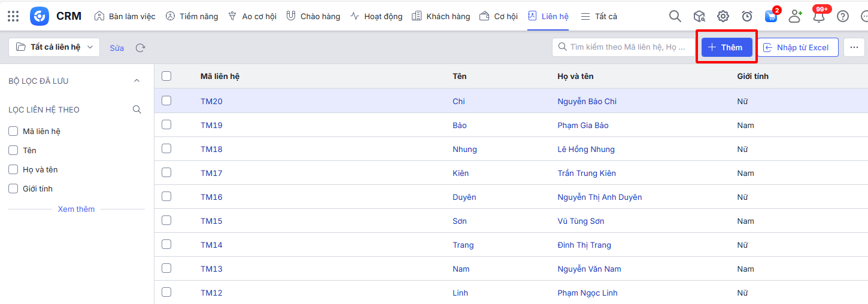Select the row checkbox for TM18
This screenshot has height=304, width=868.
point(166,148)
